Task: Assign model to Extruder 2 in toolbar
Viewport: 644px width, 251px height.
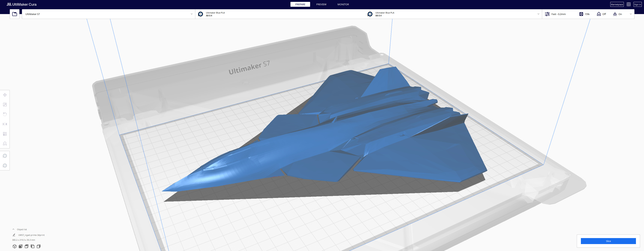Action: pos(5,166)
